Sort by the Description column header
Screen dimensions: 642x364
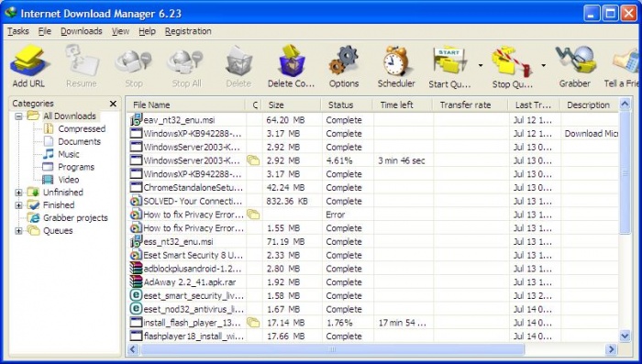tap(589, 105)
